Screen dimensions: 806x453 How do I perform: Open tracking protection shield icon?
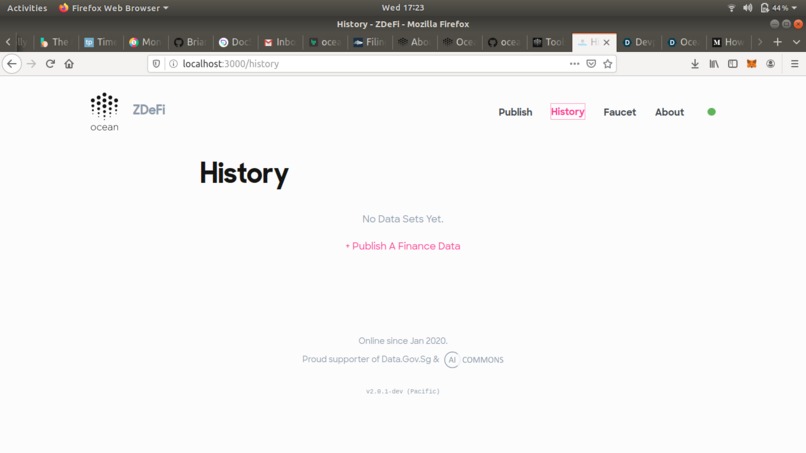point(156,64)
